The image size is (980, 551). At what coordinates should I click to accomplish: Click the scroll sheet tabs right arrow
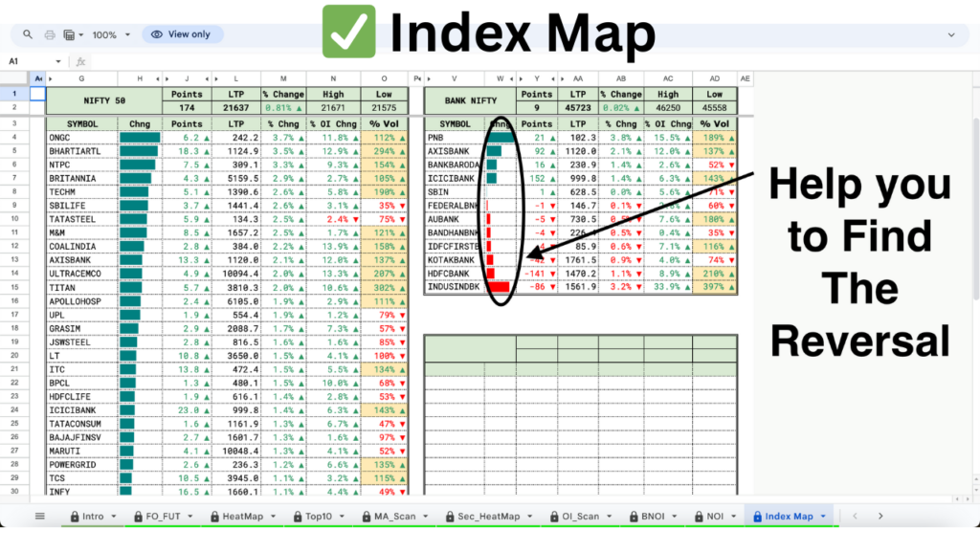pos(880,517)
